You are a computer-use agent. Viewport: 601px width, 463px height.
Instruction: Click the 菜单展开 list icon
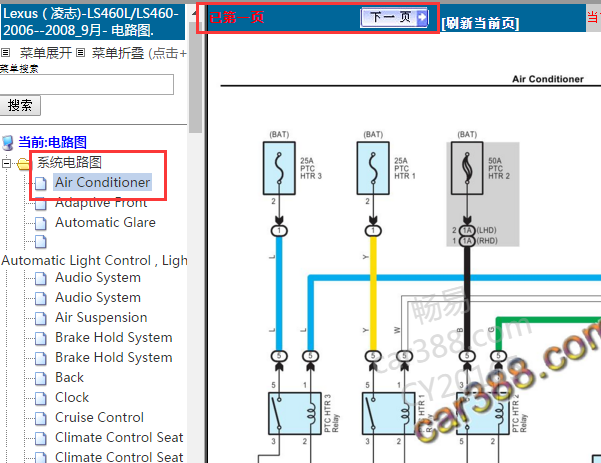(x=5, y=53)
